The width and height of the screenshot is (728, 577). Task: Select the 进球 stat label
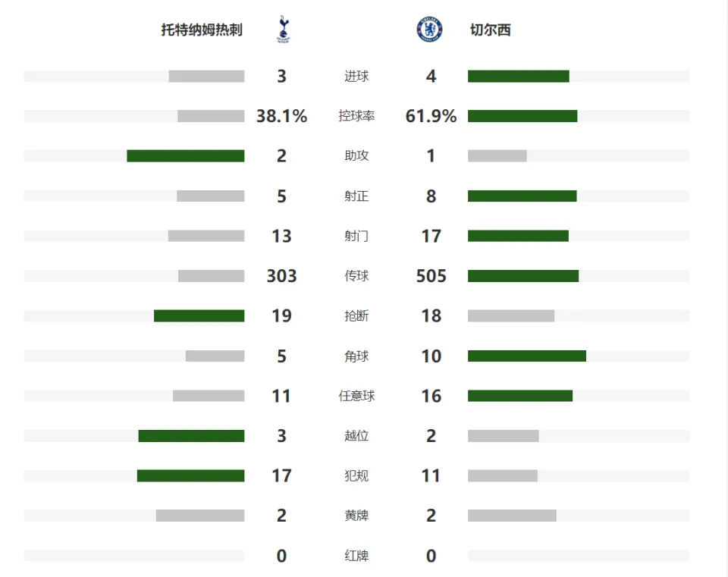356,76
